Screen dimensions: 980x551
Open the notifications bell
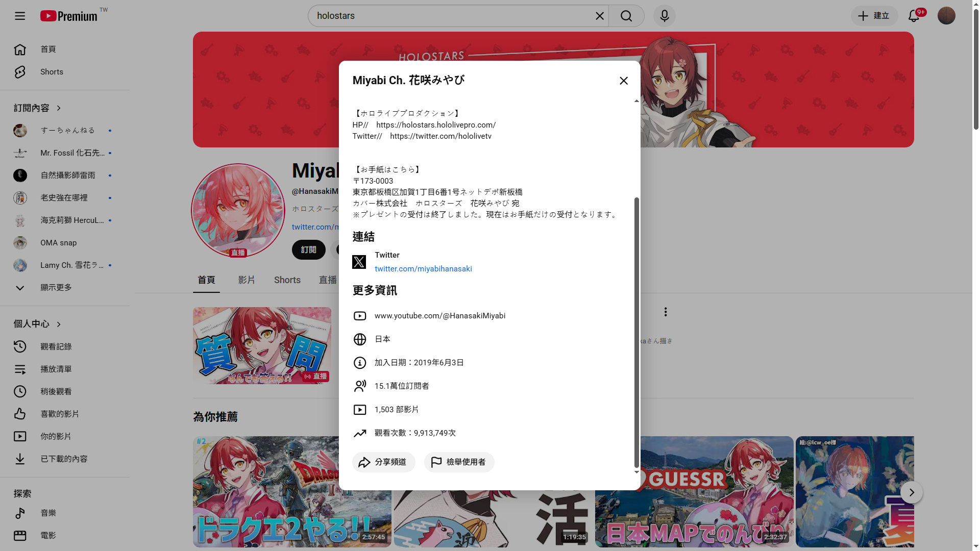pyautogui.click(x=914, y=16)
